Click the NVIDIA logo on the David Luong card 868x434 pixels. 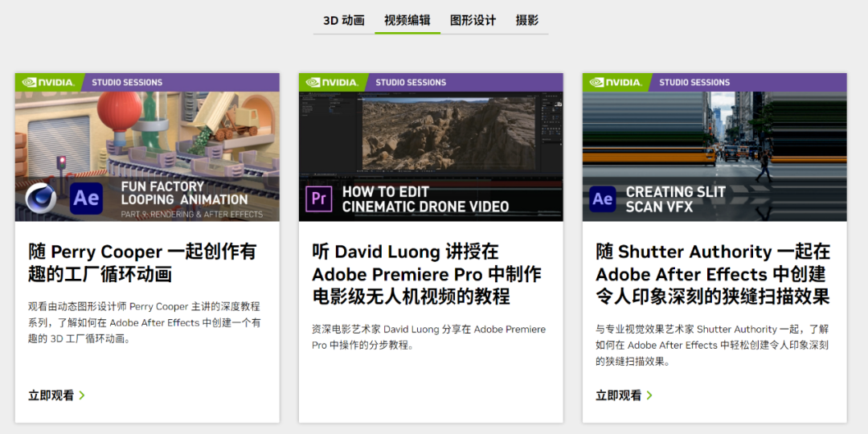pos(332,83)
